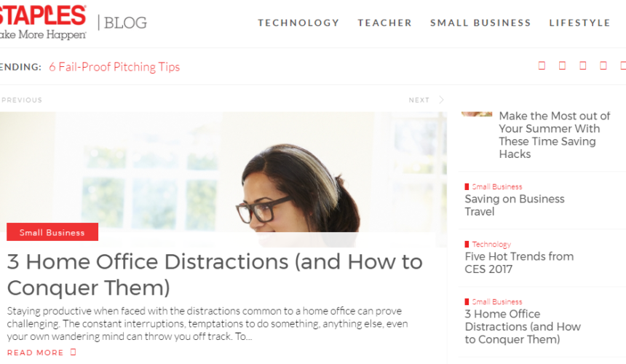
Task: Click the PREVIOUS slide control
Action: pos(22,100)
